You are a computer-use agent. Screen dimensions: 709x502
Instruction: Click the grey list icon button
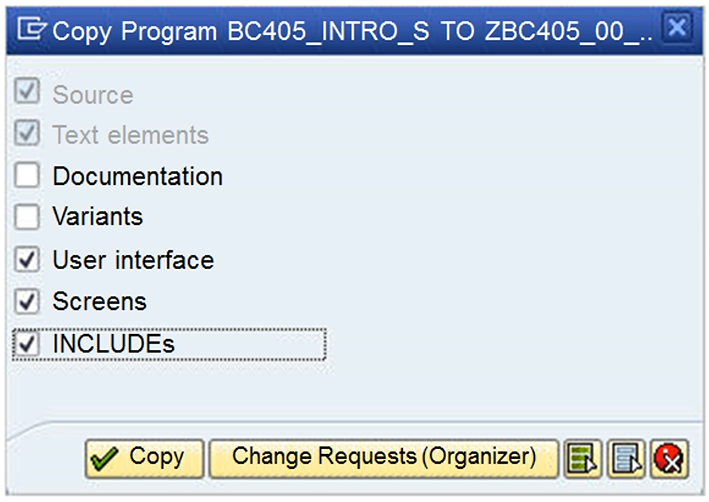coord(626,458)
